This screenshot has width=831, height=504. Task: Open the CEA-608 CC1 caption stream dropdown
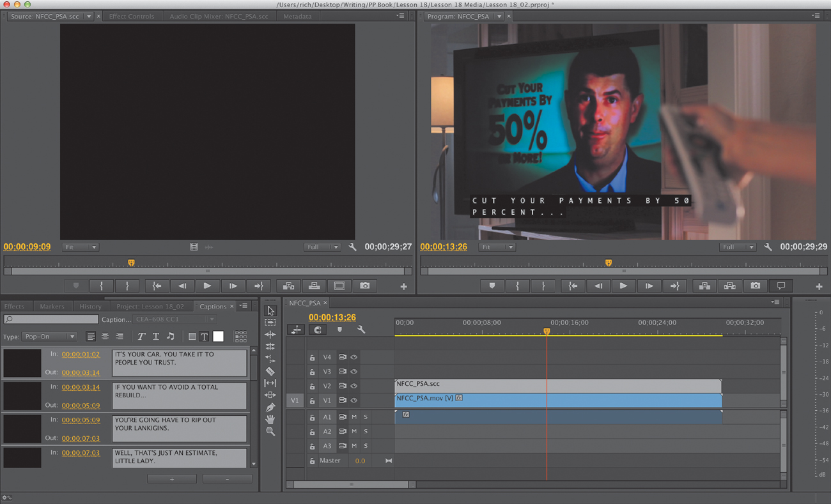click(x=175, y=319)
